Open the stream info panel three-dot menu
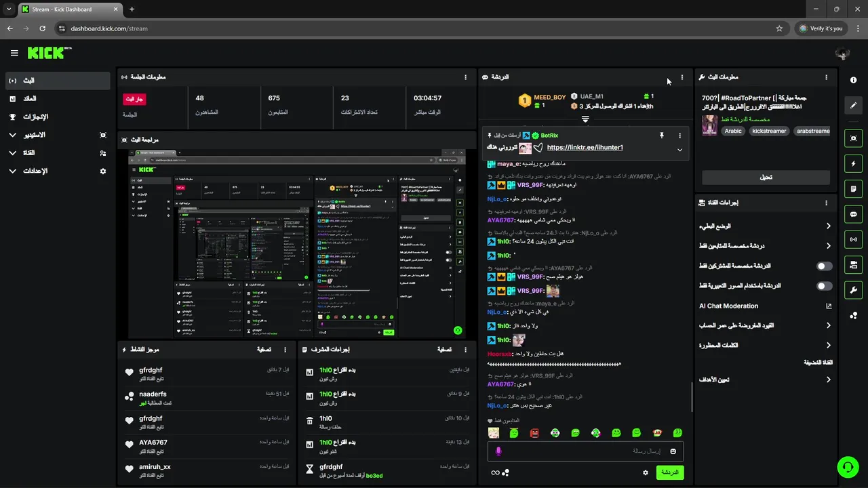The image size is (868, 488). tap(826, 77)
